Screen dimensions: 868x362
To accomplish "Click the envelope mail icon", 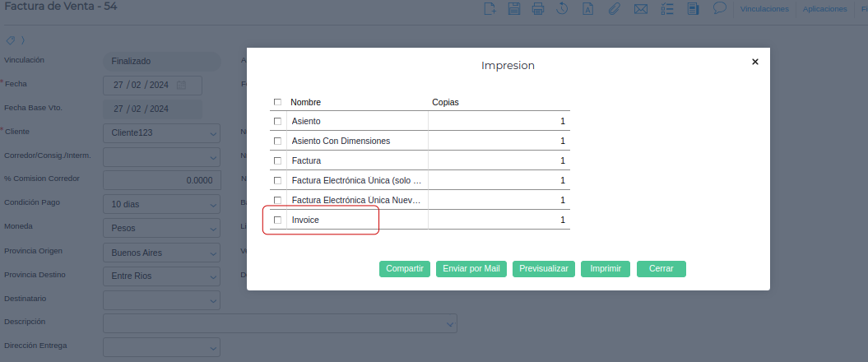I will 640,9.
